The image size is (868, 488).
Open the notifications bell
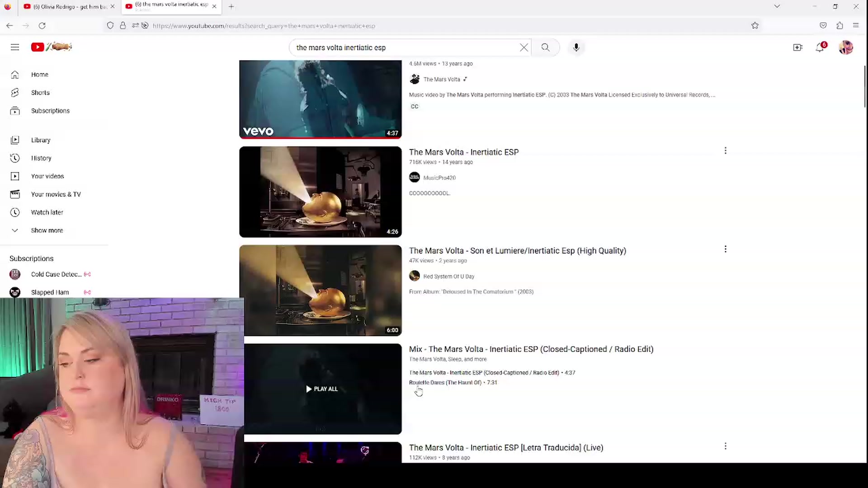tap(820, 47)
